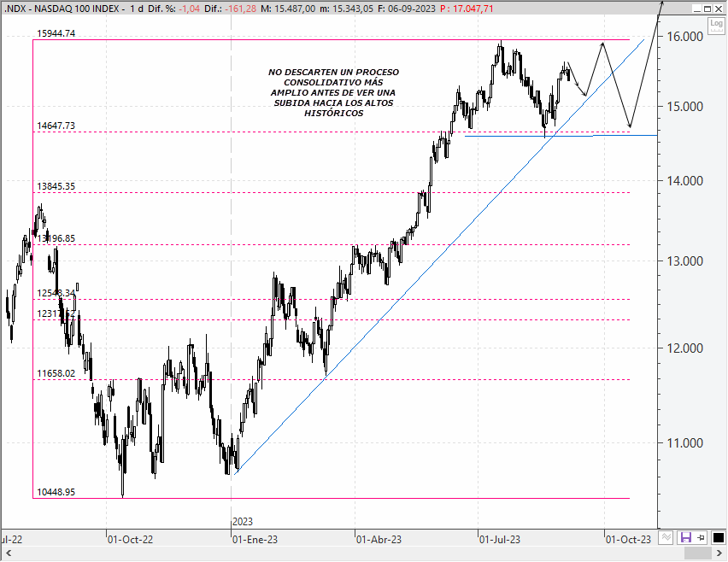Click the 'F: 06-09-2023' date text
Viewport: 728px width, 562px height.
(x=406, y=9)
